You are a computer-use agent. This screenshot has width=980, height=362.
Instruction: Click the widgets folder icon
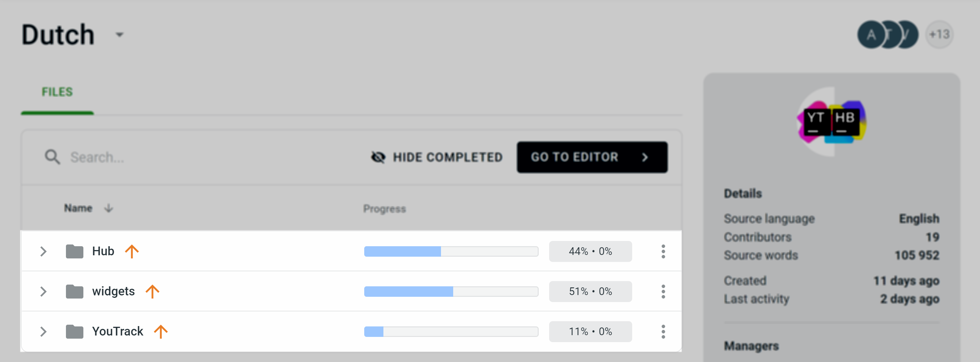coord(75,291)
